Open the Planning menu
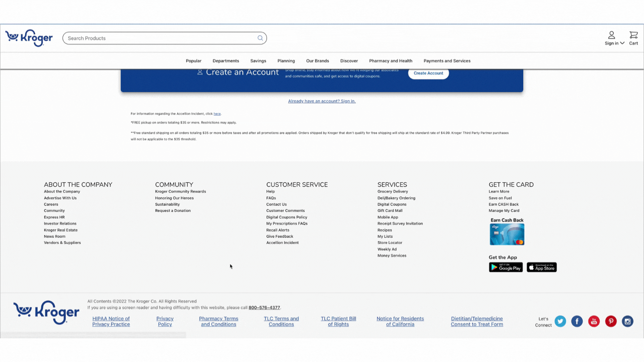The image size is (644, 362). point(286,61)
